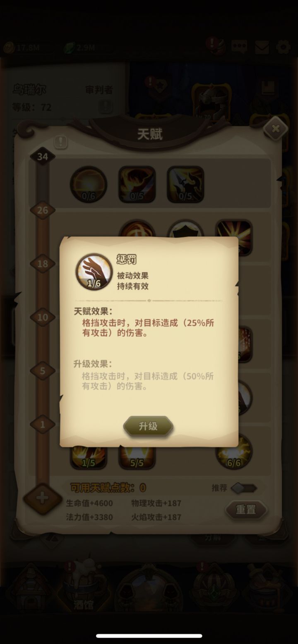The image size is (298, 644).
Task: Add talent points with plus button
Action: click(x=42, y=498)
